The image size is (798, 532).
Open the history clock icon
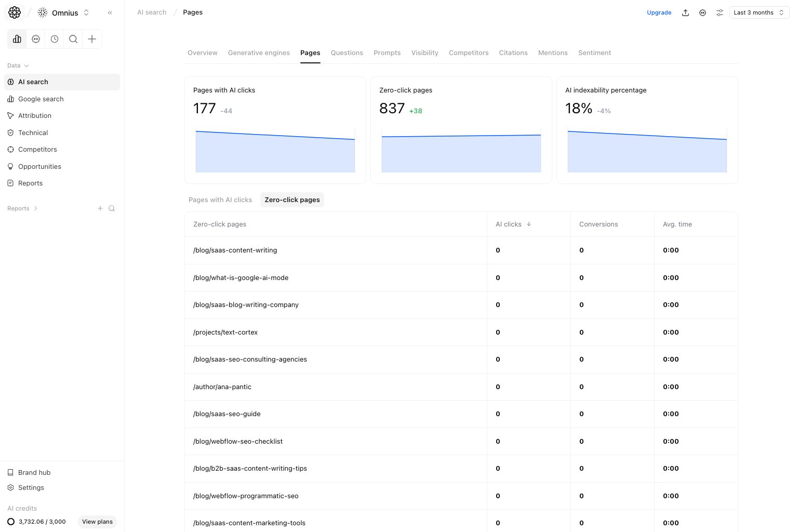tap(55, 39)
